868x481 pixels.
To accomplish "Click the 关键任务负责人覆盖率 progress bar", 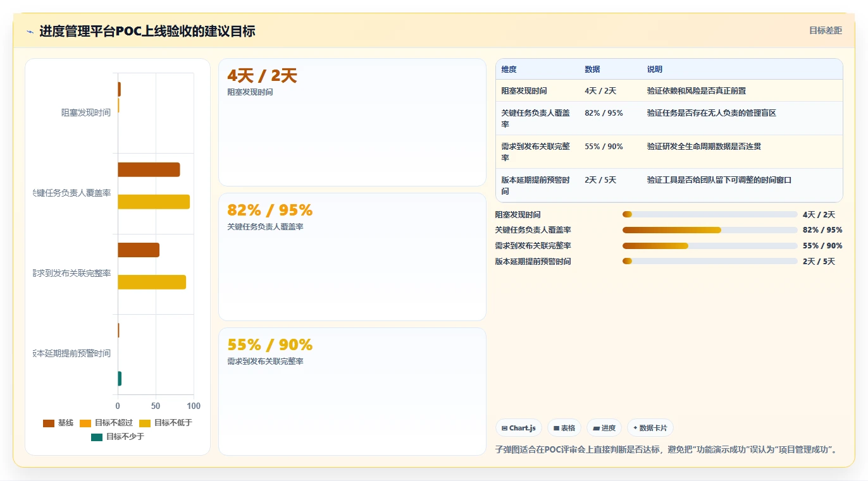I will pyautogui.click(x=710, y=230).
